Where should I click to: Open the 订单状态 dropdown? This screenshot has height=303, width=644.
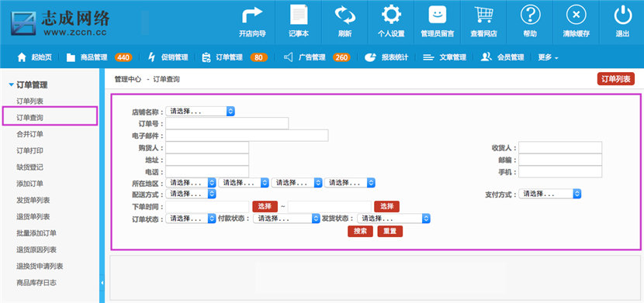[191, 219]
